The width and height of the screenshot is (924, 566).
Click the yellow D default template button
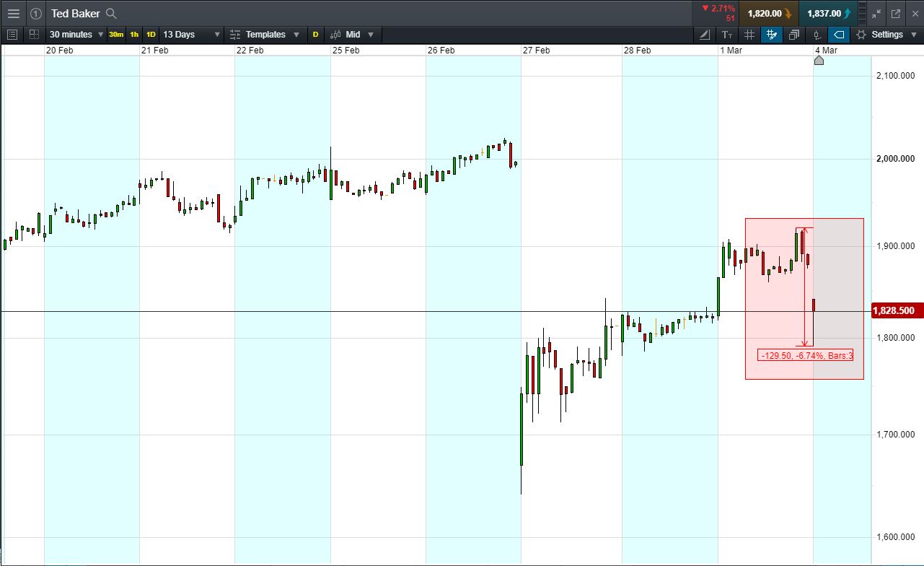click(315, 34)
